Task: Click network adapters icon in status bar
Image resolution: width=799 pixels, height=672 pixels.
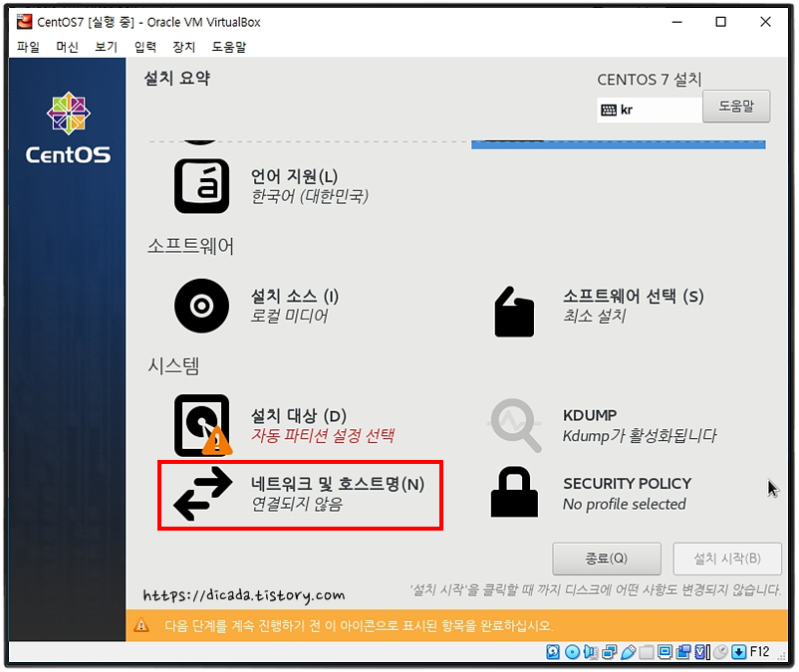Action: (610, 652)
